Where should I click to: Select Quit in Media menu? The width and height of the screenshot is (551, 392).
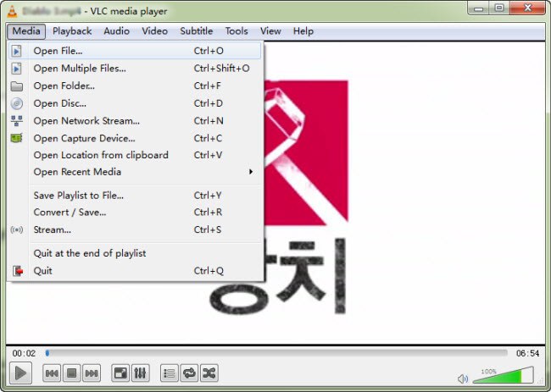pyautogui.click(x=135, y=271)
